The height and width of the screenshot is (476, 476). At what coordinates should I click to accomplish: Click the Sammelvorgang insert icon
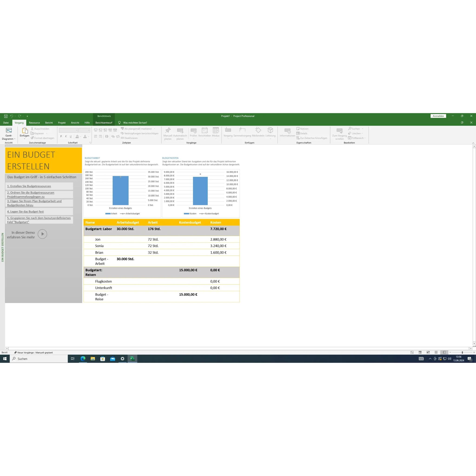242,133
